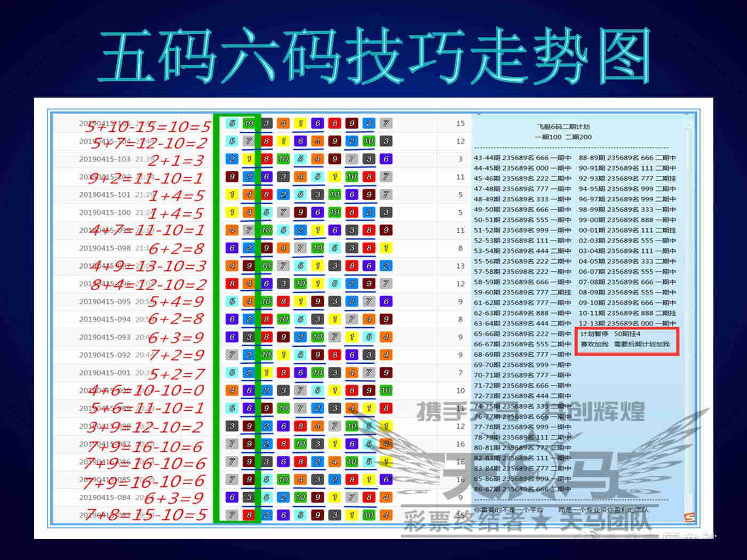
Task: Click red 8 ball in row 20190415-103
Action: [266, 159]
